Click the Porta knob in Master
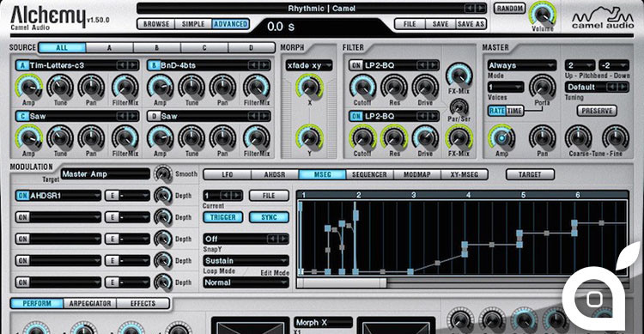Screen dimensions: 644x334 click(542, 87)
